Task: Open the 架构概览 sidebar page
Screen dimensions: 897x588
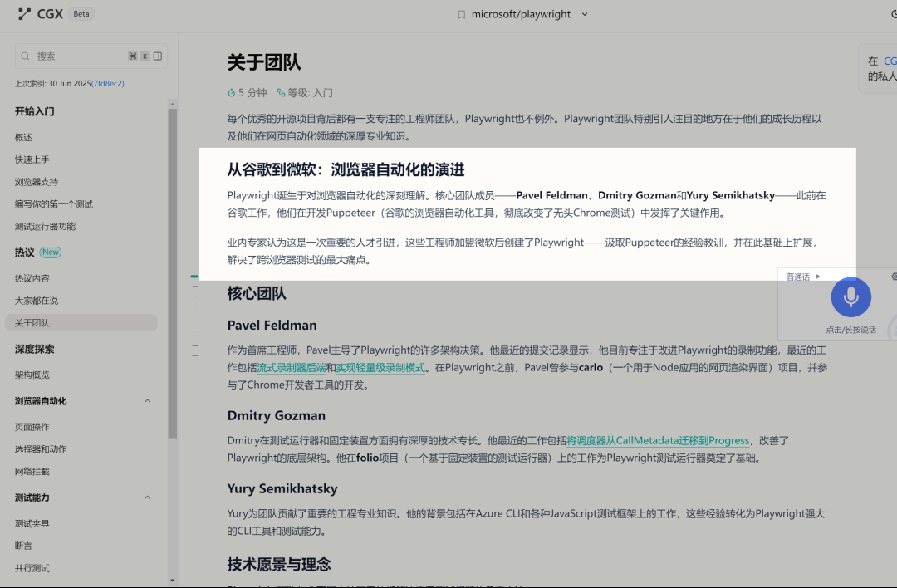Action: click(x=32, y=375)
